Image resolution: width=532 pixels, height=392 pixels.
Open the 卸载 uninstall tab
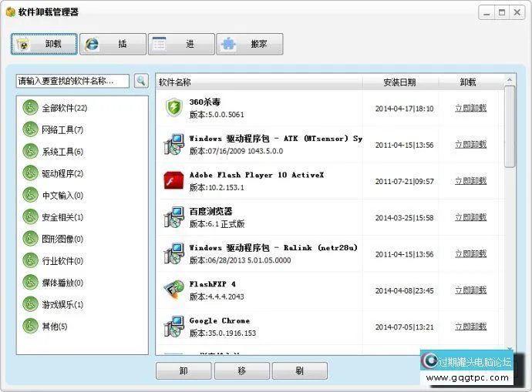[44, 44]
